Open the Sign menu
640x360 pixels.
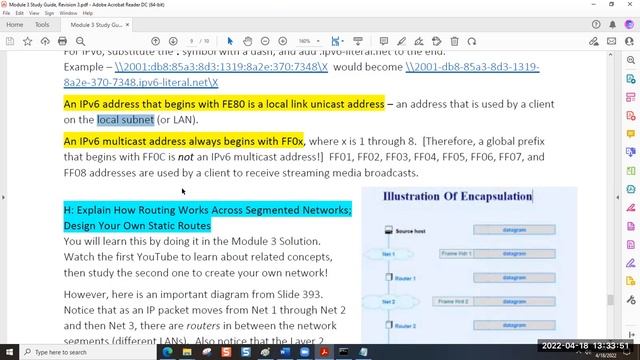pyautogui.click(x=49, y=13)
